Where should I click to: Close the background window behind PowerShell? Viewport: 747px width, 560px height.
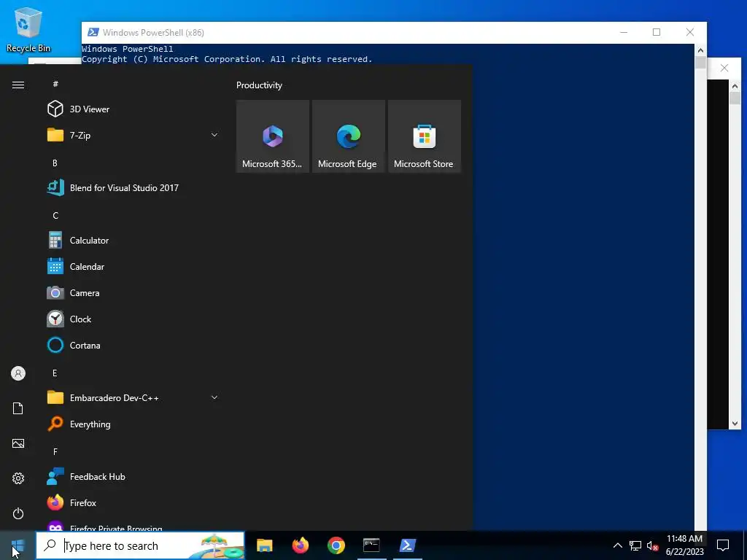click(x=724, y=68)
